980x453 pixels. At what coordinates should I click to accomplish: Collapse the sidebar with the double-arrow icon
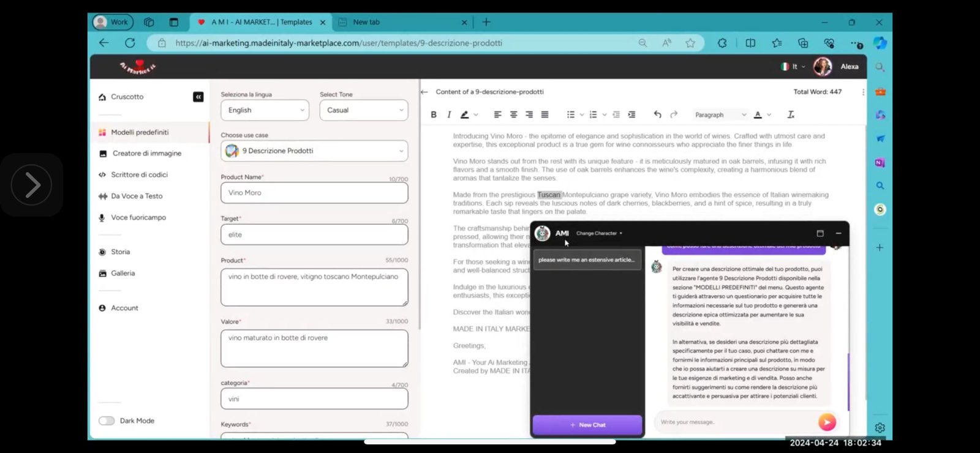(198, 97)
